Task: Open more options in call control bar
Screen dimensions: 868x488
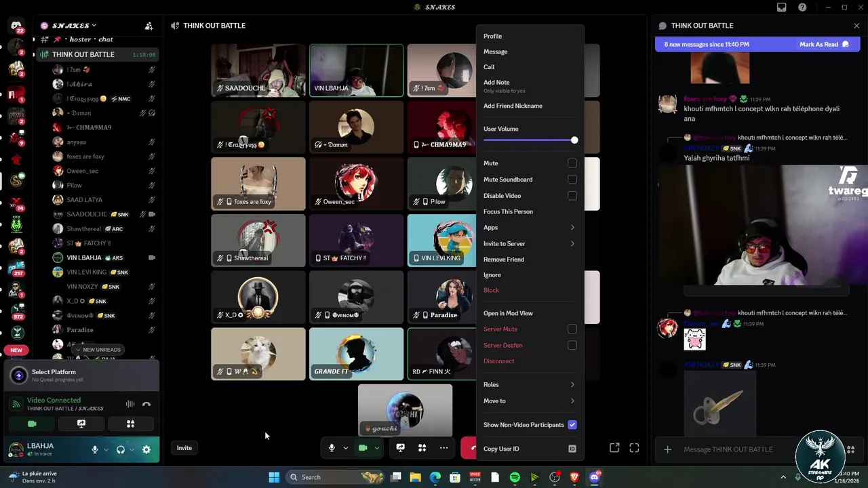Action: pyautogui.click(x=443, y=448)
